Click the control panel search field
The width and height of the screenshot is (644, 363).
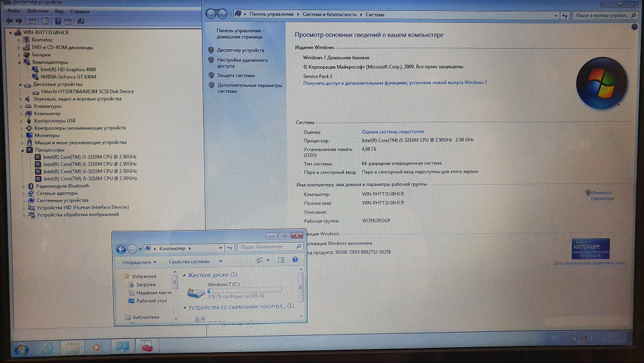605,15
